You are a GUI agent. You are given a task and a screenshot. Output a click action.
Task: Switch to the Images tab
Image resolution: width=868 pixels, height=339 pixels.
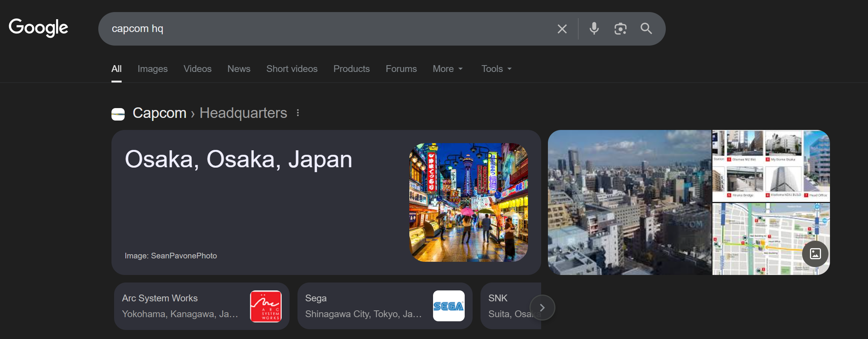[x=153, y=69]
